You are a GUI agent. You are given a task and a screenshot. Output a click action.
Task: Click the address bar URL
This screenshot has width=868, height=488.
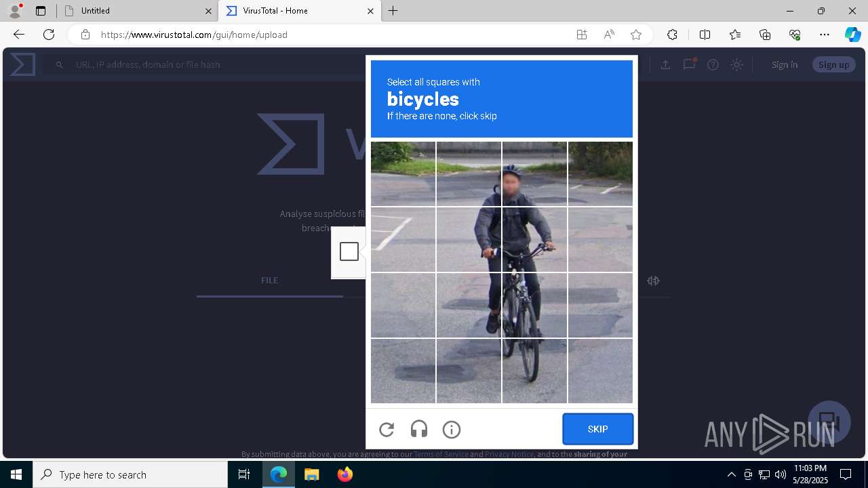[x=195, y=35]
